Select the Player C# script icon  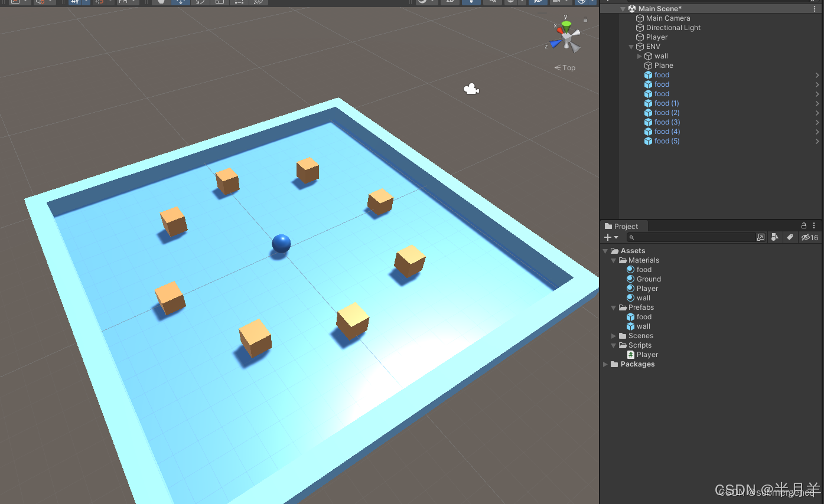pyautogui.click(x=630, y=355)
